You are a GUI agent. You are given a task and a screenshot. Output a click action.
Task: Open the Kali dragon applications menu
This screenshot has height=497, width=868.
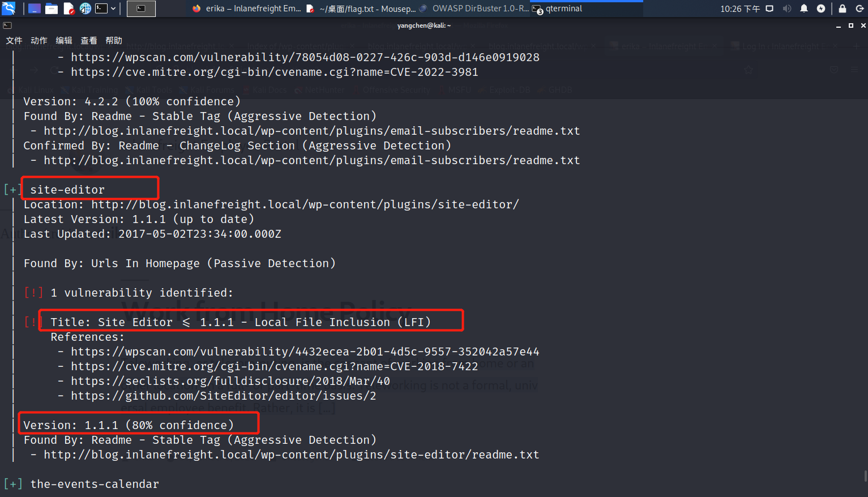point(8,8)
